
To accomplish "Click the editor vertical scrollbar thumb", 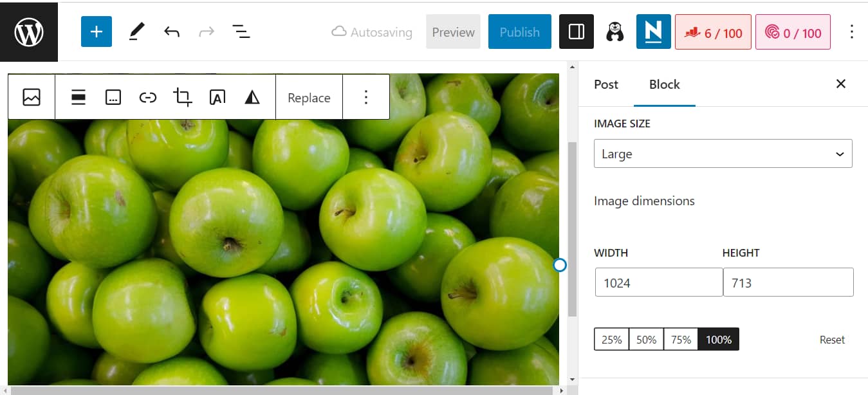I will click(x=572, y=229).
